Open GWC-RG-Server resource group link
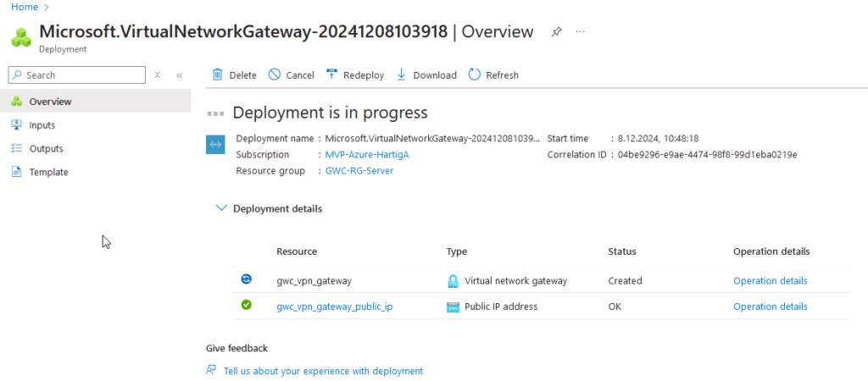Viewport: 868px width, 381px height. pyautogui.click(x=359, y=171)
